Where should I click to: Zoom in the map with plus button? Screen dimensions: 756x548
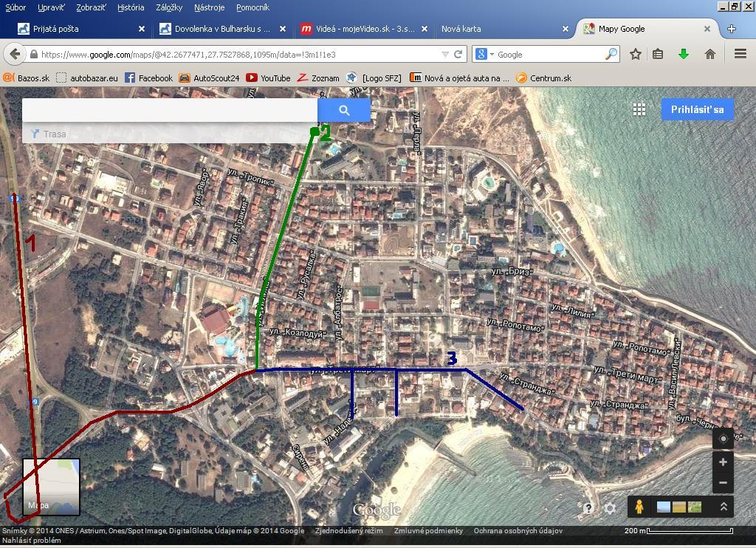pyautogui.click(x=723, y=462)
